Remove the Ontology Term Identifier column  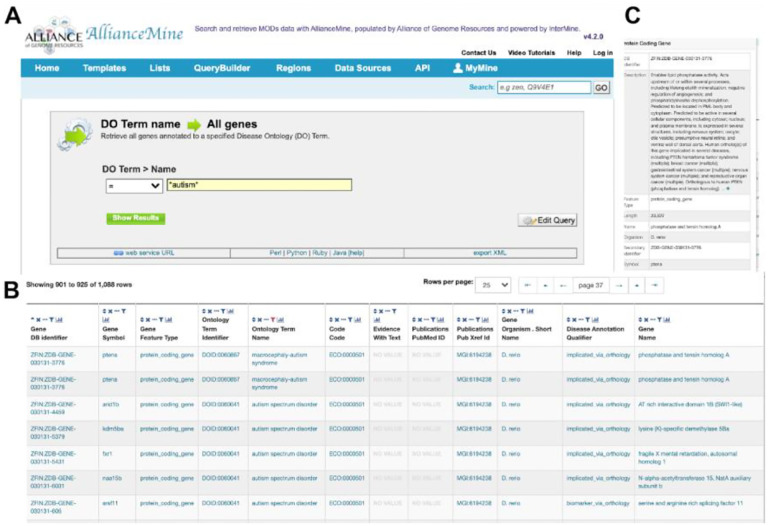pyautogui.click(x=210, y=311)
